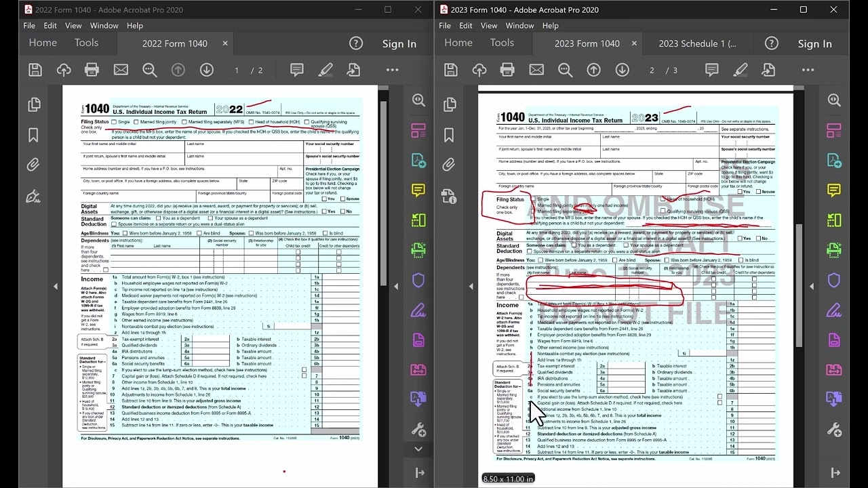Viewport: 868px width, 488px height.
Task: Open Organize Pages tool in 2022 window
Action: 418,220
